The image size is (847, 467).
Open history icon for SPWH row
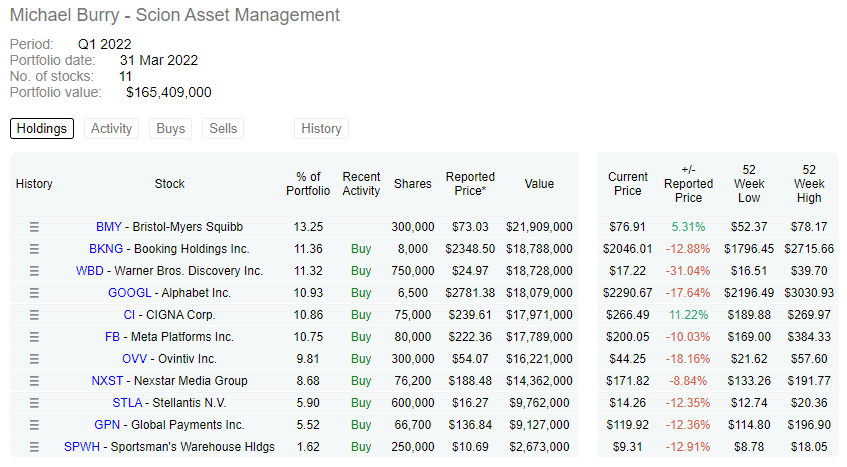coord(34,447)
